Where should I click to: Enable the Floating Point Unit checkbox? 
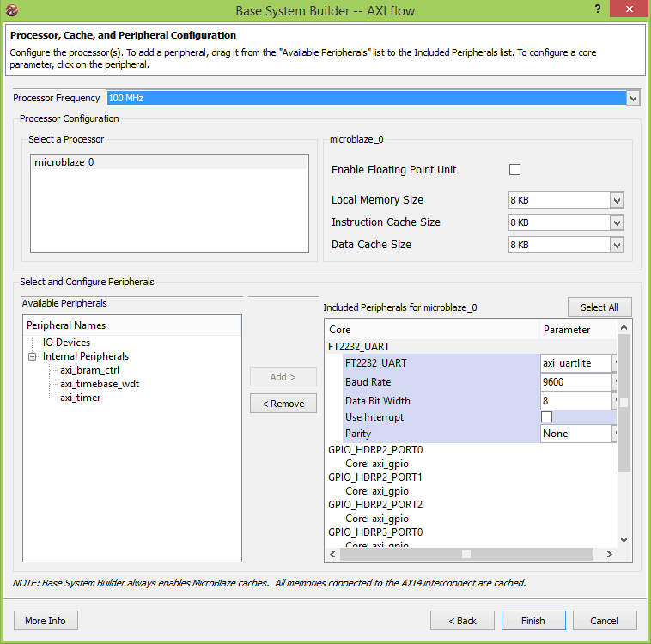(x=514, y=170)
